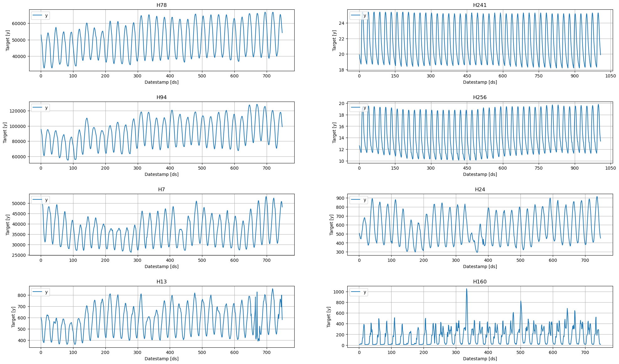Click 'Target [y]' axis label of H256
The height and width of the screenshot is (364, 619).
pos(334,133)
